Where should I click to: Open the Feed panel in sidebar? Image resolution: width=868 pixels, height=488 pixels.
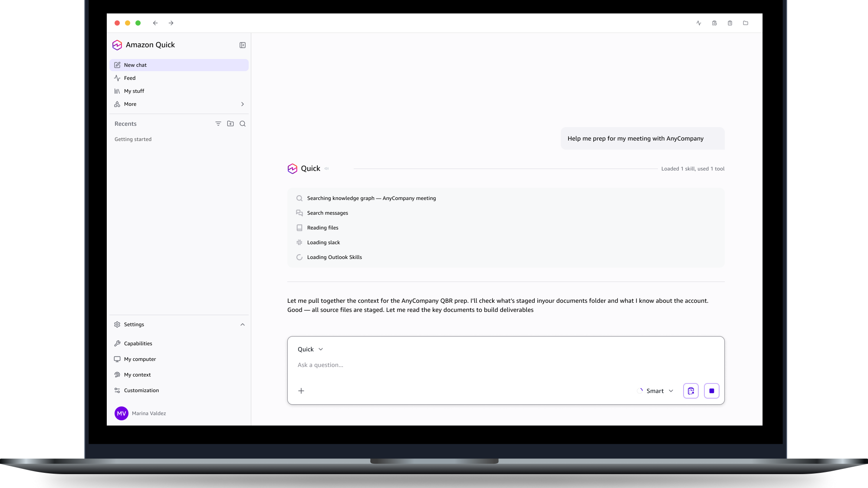pyautogui.click(x=130, y=78)
